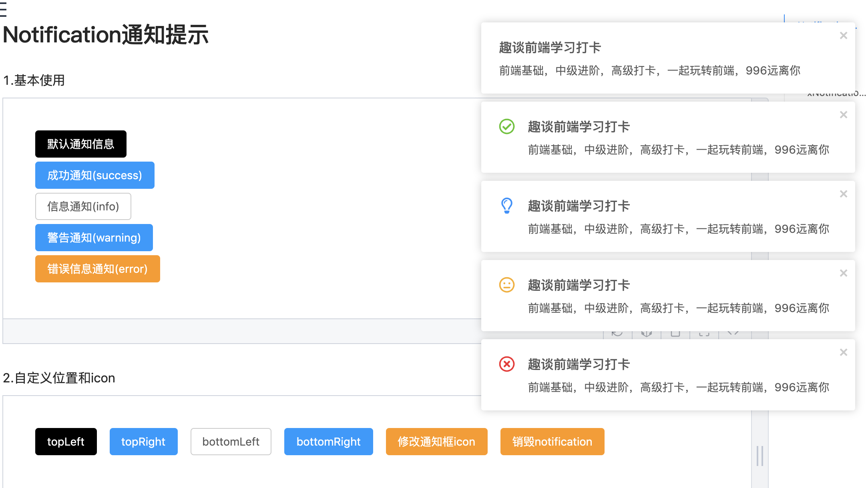This screenshot has height=488, width=868.
Task: Click the orange neutral-face warning icon
Action: pyautogui.click(x=507, y=285)
